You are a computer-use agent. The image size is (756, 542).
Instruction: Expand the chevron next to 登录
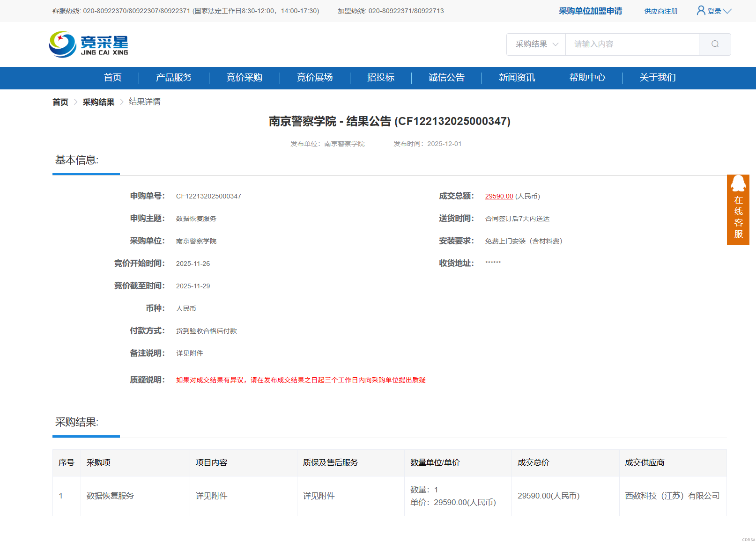726,11
